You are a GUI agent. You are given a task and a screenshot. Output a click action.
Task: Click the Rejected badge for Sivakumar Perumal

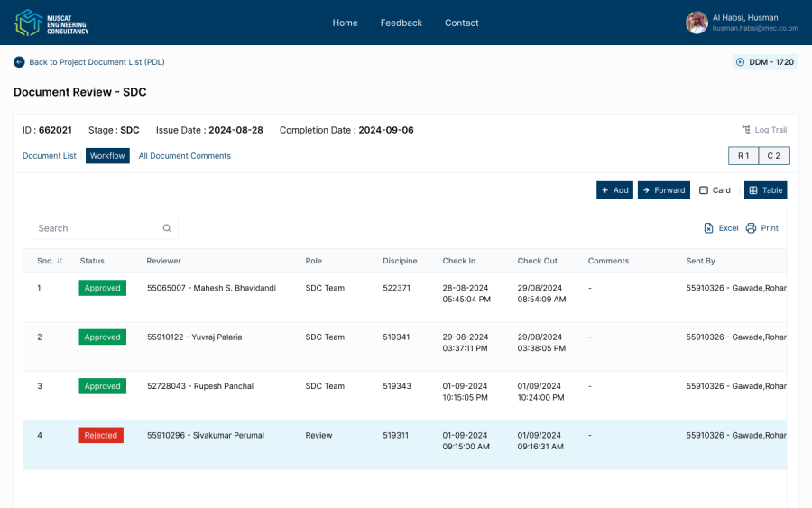coord(101,436)
